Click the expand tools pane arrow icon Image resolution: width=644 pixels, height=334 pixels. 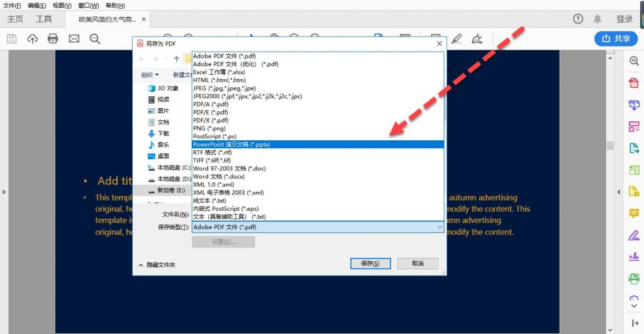pos(635,323)
